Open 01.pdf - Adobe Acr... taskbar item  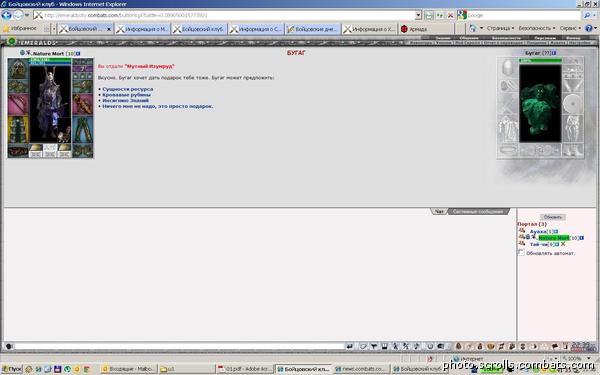pos(244,369)
